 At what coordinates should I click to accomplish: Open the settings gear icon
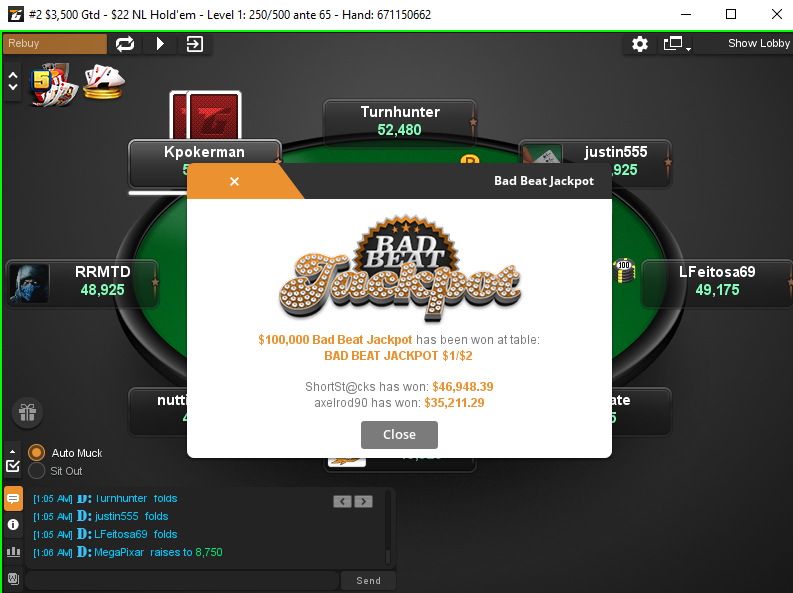coord(640,44)
